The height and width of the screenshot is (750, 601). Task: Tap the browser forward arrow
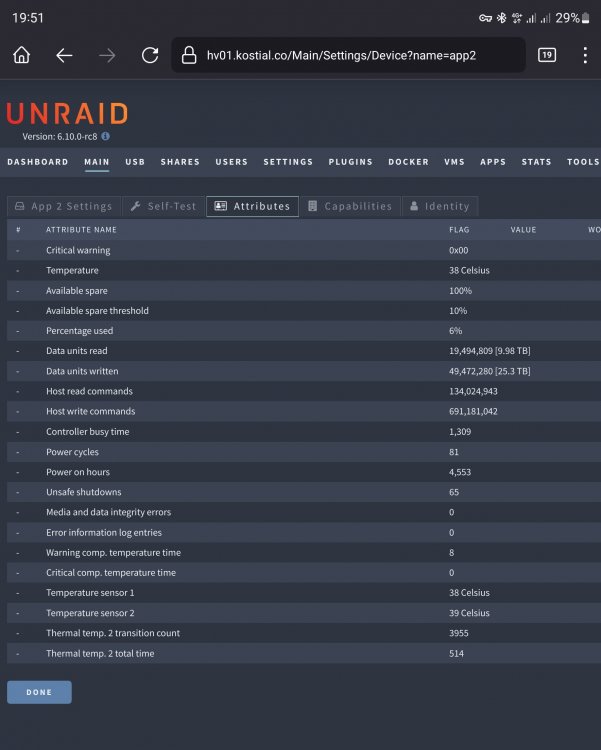(107, 55)
